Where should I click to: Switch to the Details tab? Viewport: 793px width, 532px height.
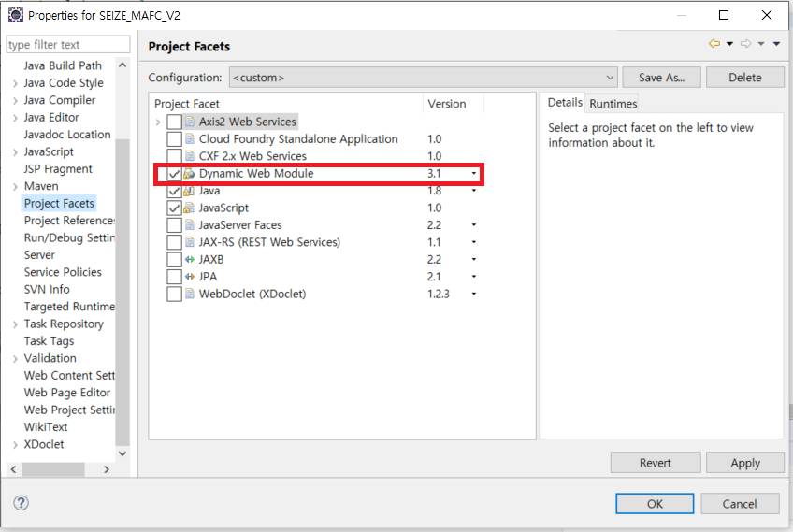pos(565,103)
